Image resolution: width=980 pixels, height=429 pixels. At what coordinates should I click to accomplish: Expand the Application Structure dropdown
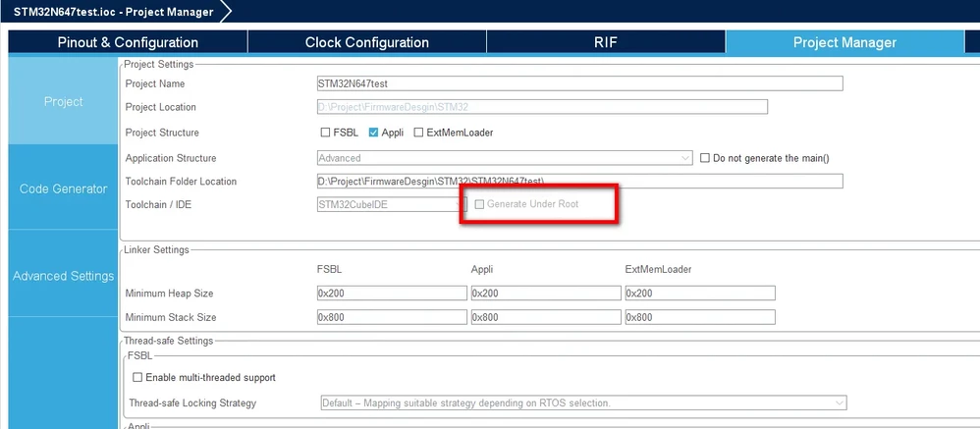(505, 158)
